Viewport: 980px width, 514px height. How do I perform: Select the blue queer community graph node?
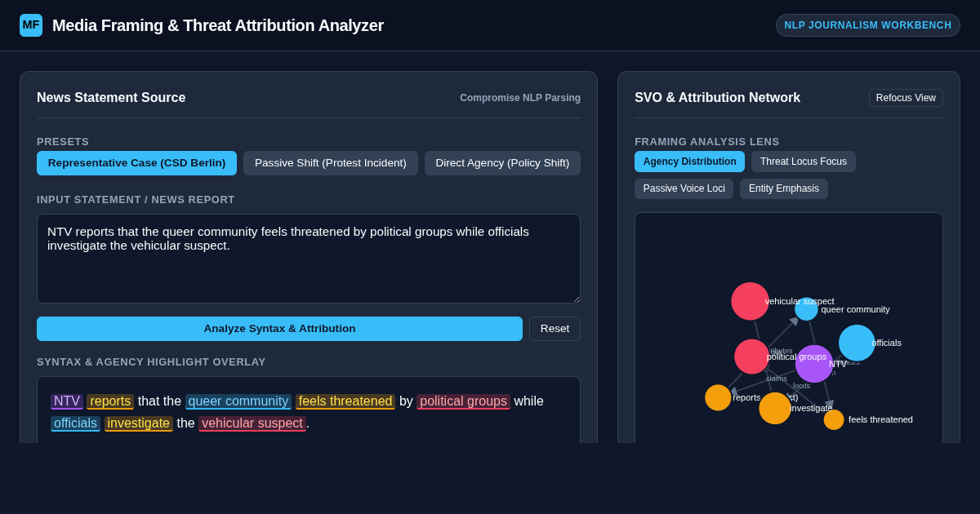click(806, 309)
